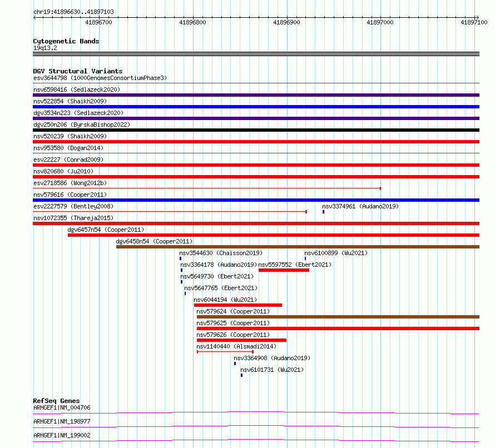
Task: Select nsv520239 (Shaikh2009) variant label
Action: (x=70, y=136)
